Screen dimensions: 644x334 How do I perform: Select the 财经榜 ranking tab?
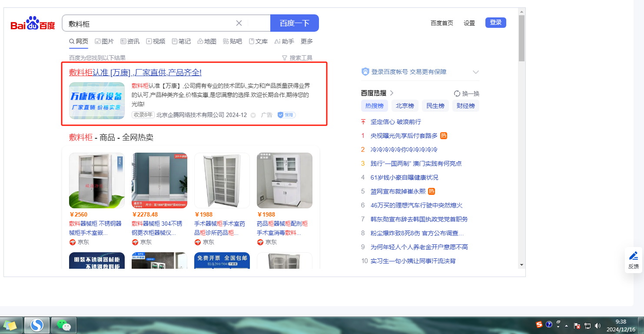coord(466,106)
